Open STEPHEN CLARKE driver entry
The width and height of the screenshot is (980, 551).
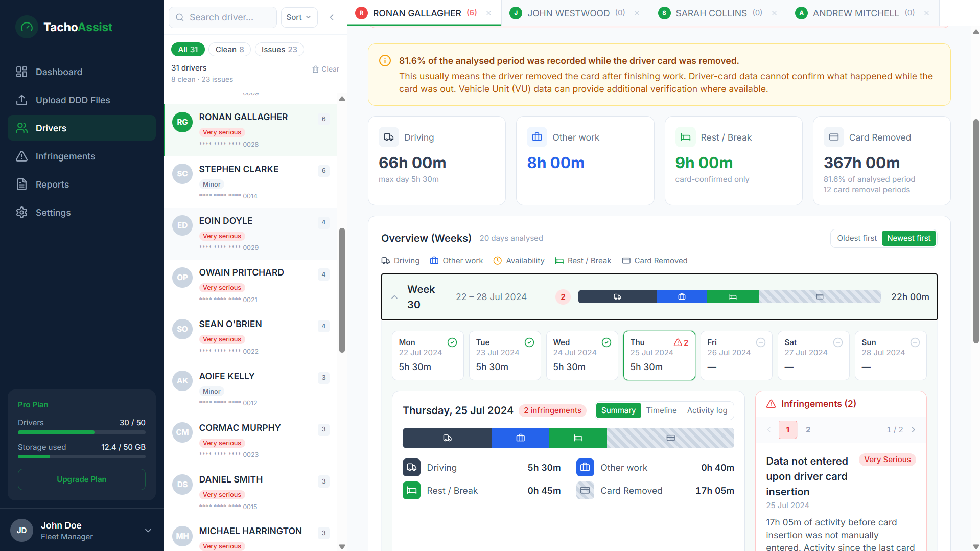click(x=250, y=182)
